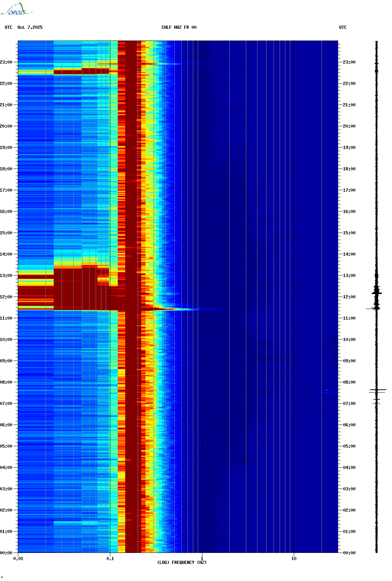392x581 pixels.
Task: Click the 0.1 frequency axis label
Action: pyautogui.click(x=110, y=559)
